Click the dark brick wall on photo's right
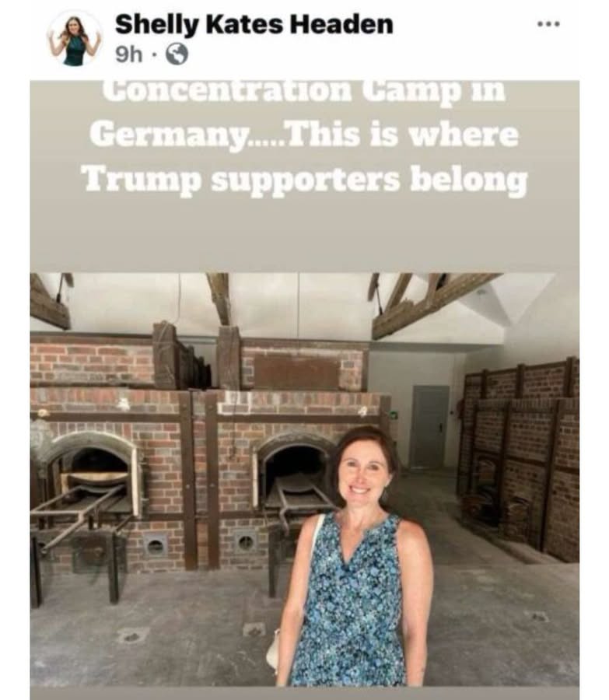Viewport: 609px width, 700px height. click(x=520, y=453)
